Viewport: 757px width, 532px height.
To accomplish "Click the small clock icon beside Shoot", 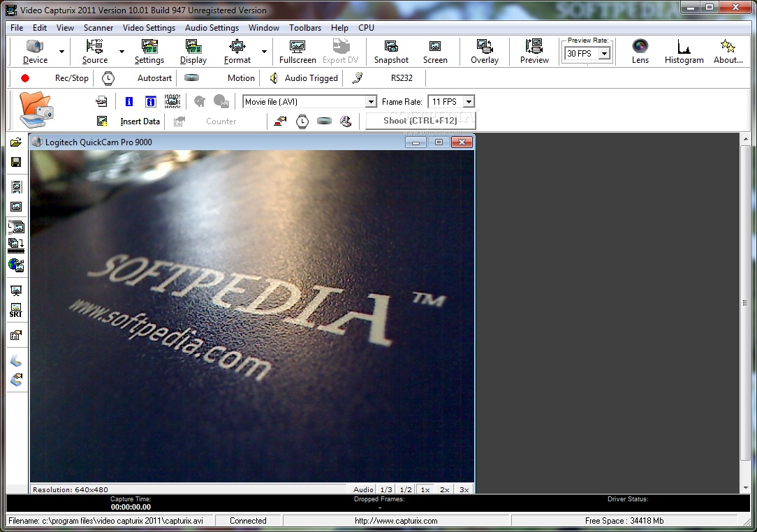I will (302, 121).
